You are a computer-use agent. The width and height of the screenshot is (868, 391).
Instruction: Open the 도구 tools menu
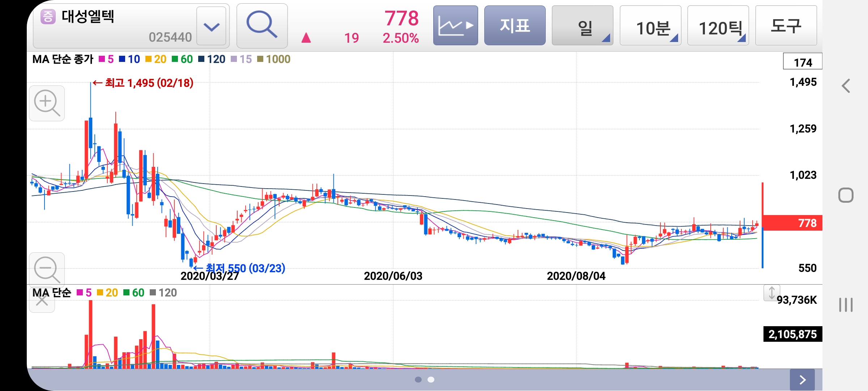click(786, 25)
